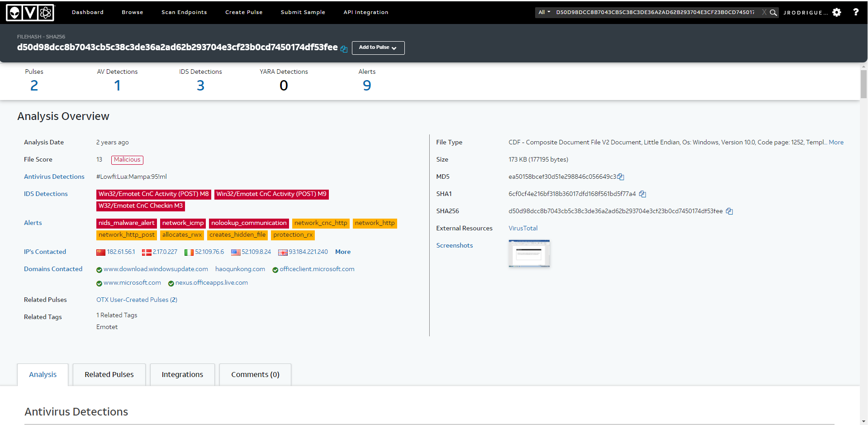This screenshot has height=425, width=868.
Task: Switch to the Related Pulses tab
Action: [x=109, y=375]
